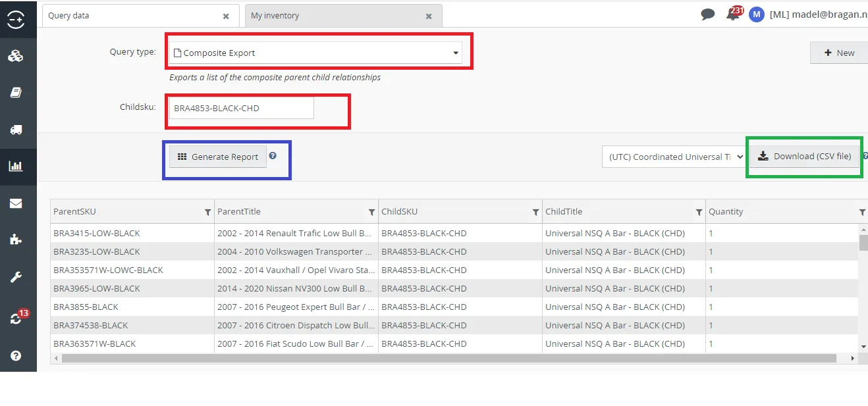
Task: Open the help question mark sidebar icon
Action: tap(16, 355)
